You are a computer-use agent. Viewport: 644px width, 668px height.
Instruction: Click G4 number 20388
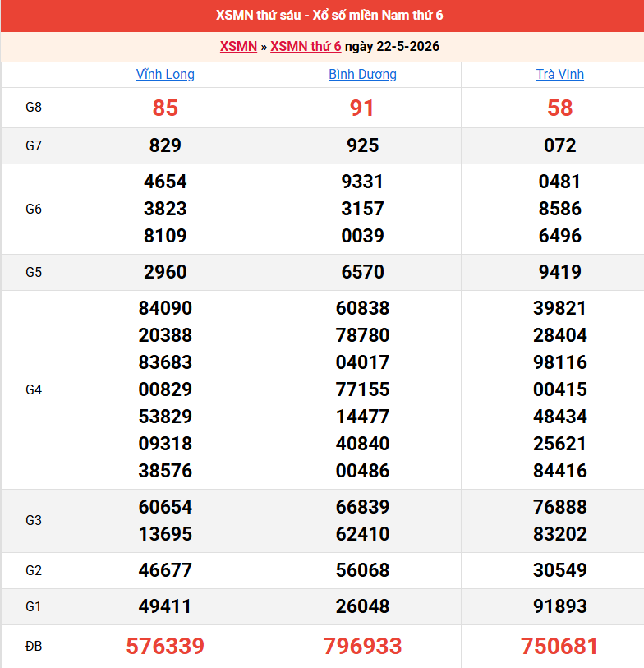point(165,335)
